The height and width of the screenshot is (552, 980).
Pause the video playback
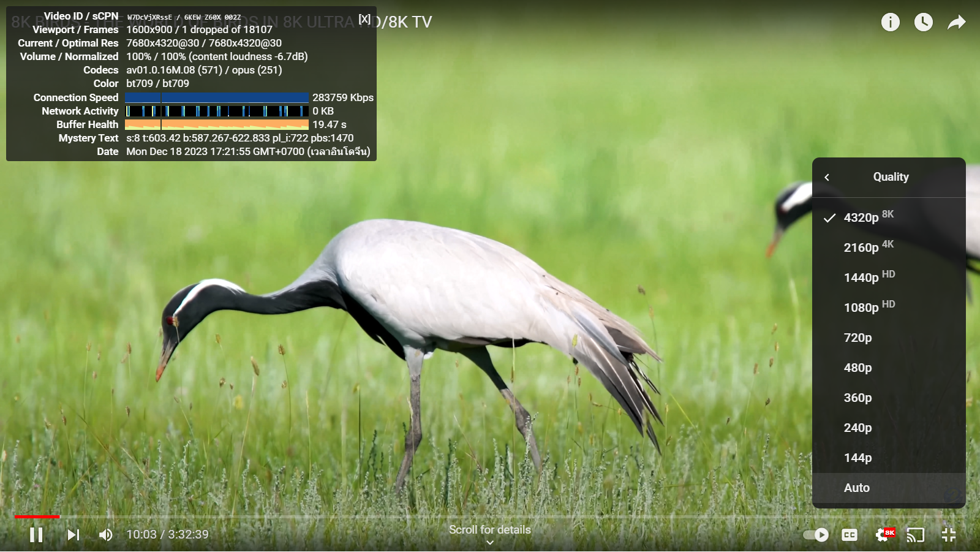coord(36,535)
